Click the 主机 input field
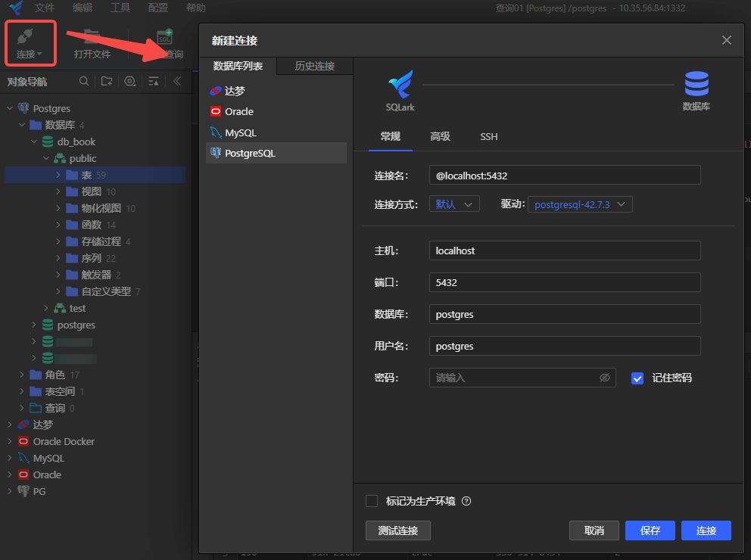Image resolution: width=751 pixels, height=560 pixels. point(565,250)
